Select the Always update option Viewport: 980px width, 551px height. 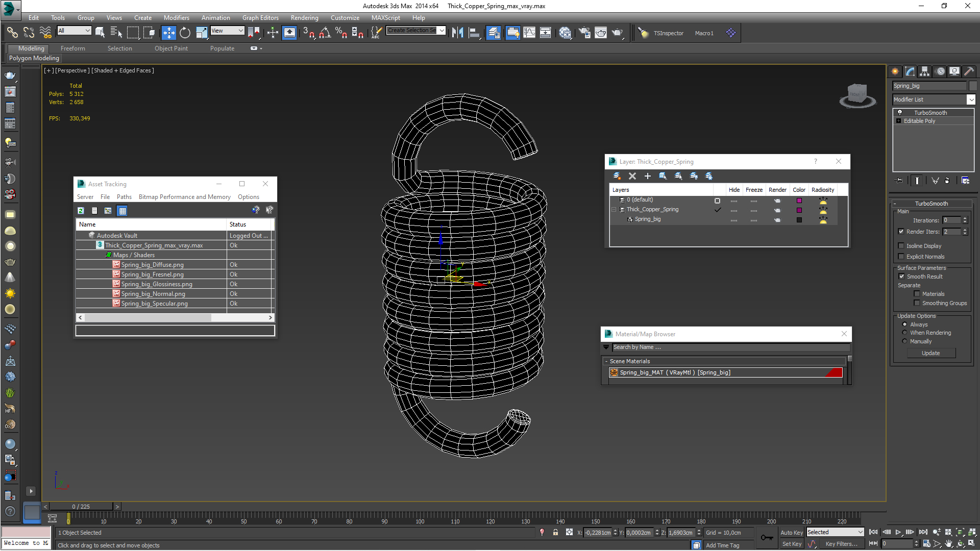tap(905, 324)
